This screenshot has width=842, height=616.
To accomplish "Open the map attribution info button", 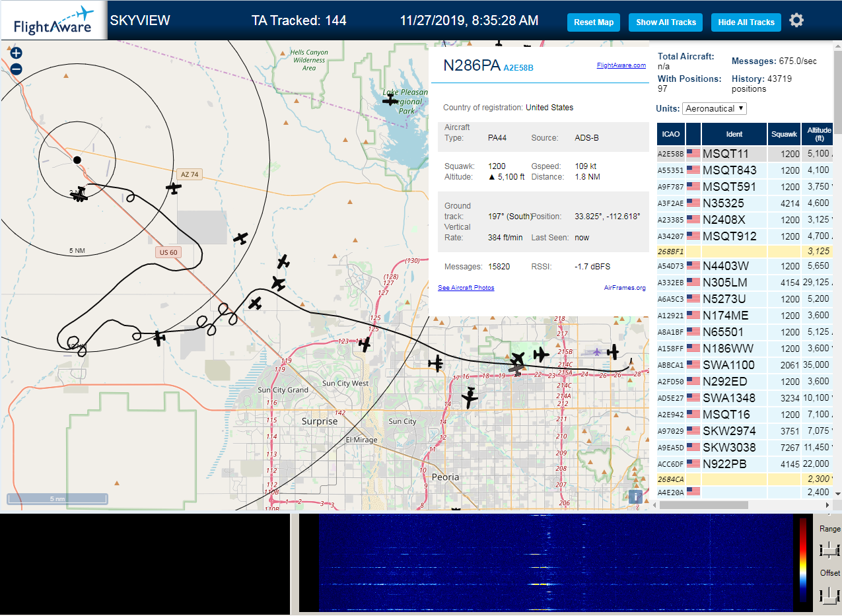I will pyautogui.click(x=635, y=496).
